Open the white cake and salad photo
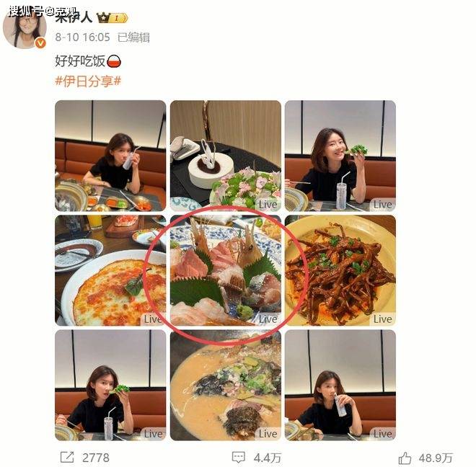 226,156
